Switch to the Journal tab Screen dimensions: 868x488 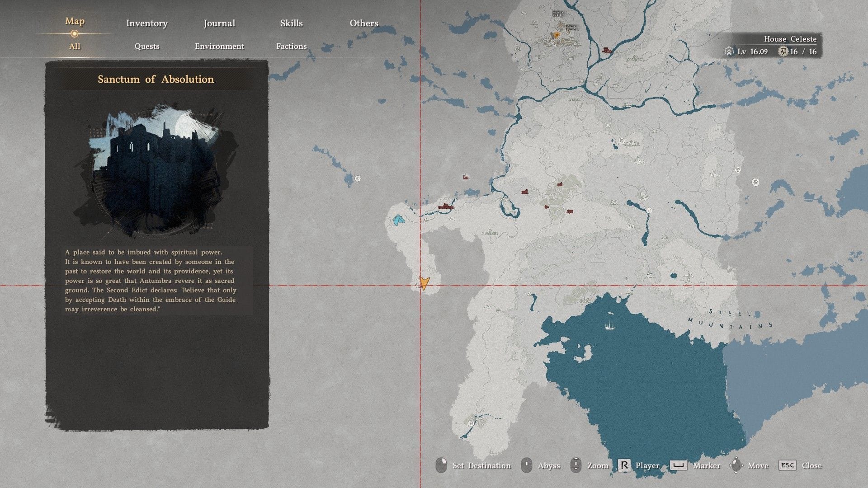(x=219, y=23)
